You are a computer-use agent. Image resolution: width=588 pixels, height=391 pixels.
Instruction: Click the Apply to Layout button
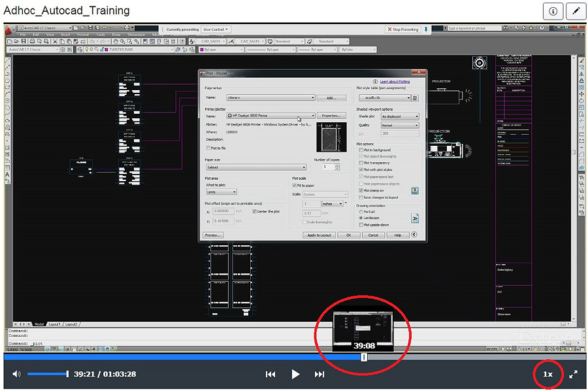[318, 235]
